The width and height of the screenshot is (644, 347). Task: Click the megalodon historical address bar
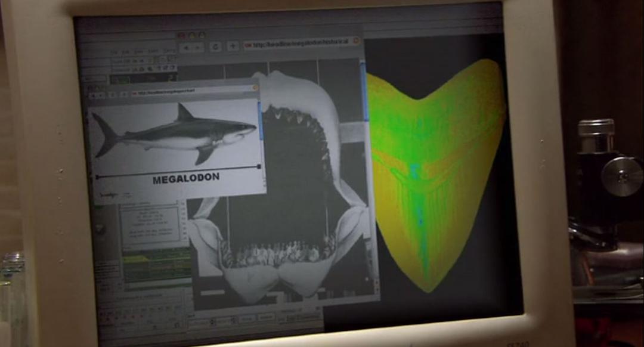click(x=298, y=45)
